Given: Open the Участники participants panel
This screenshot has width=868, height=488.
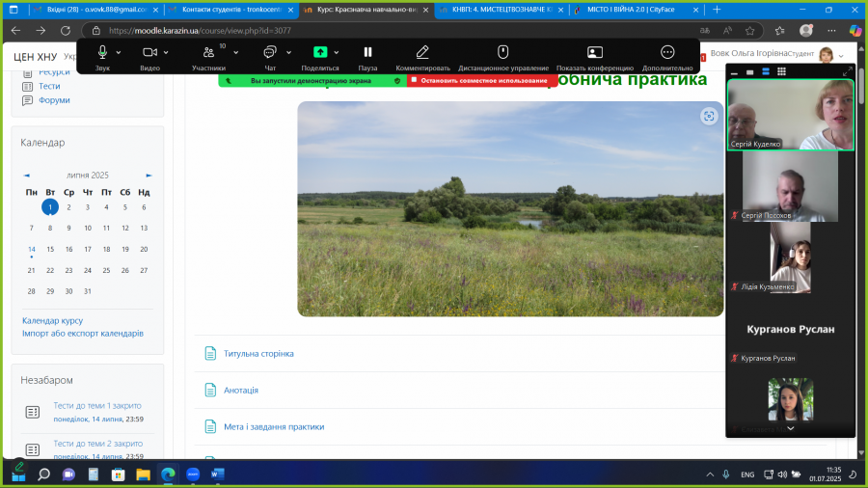Looking at the screenshot, I should click(208, 58).
